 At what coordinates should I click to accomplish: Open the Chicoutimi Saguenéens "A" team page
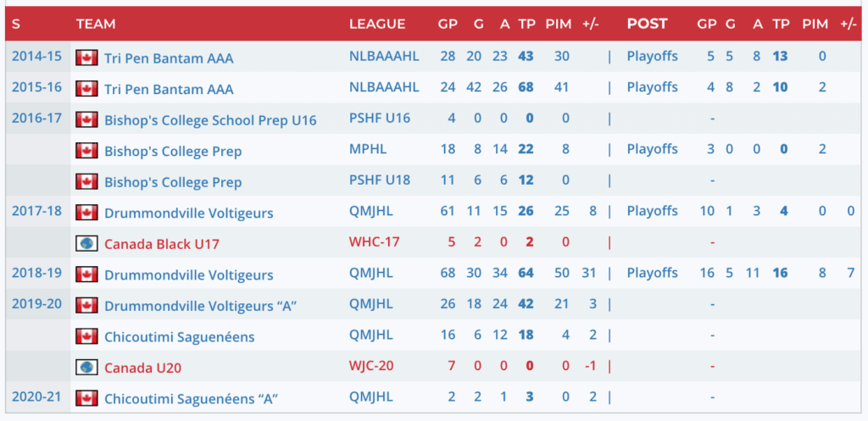(x=191, y=399)
